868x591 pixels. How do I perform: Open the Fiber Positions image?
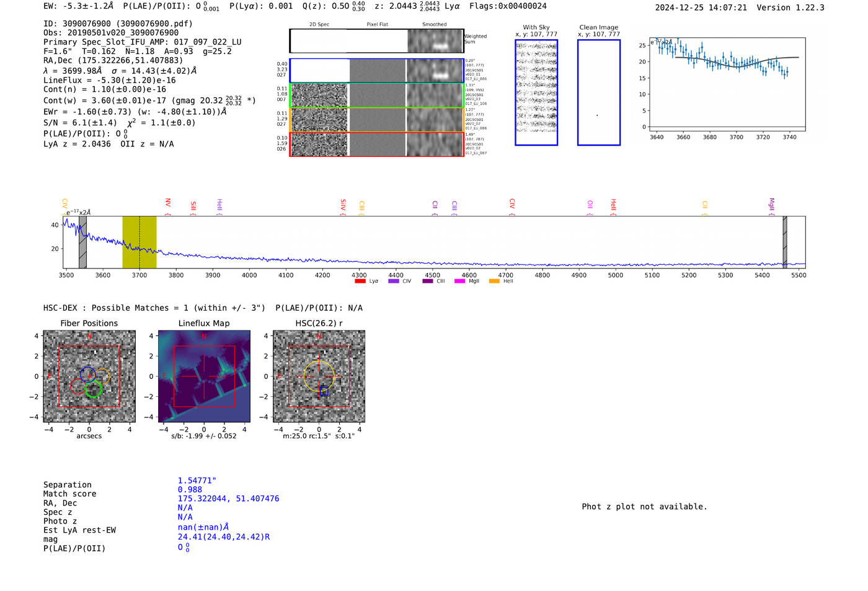point(89,376)
